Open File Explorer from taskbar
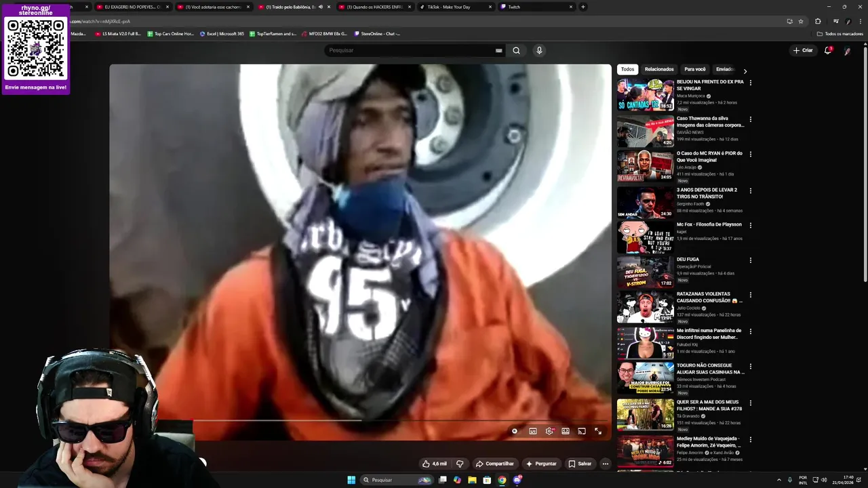Image resolution: width=868 pixels, height=488 pixels. point(472,480)
